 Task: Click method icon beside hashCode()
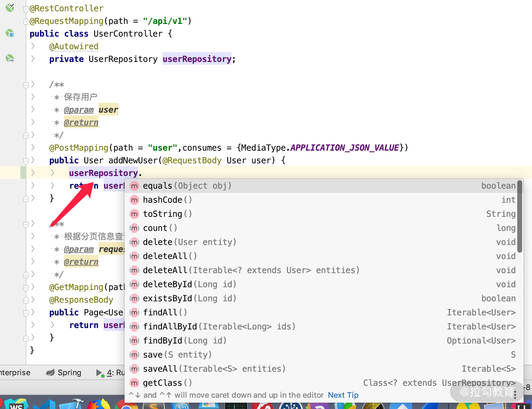click(134, 200)
